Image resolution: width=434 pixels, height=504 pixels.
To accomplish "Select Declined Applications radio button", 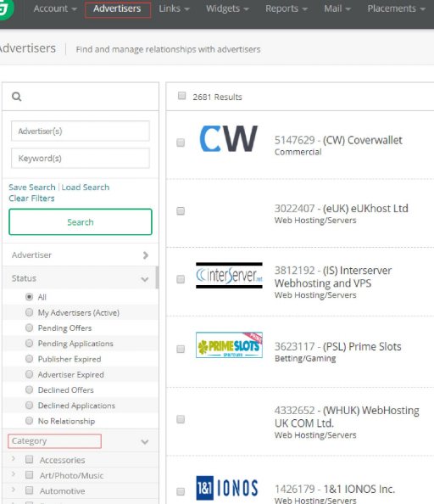I will click(29, 405).
